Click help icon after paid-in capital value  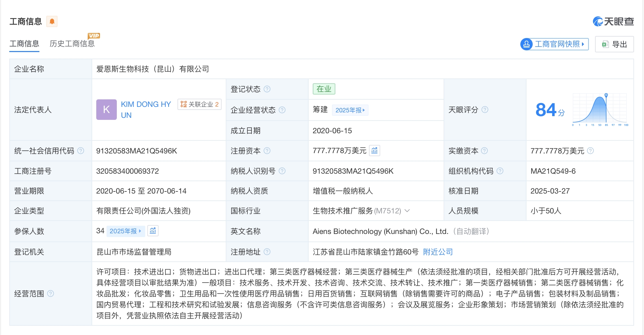(x=591, y=151)
